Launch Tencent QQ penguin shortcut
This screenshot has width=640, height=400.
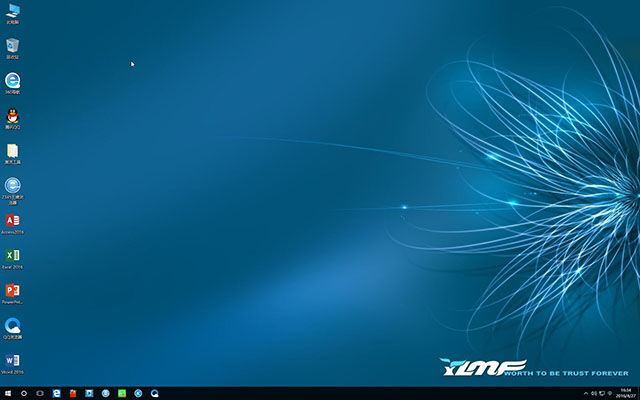13,116
